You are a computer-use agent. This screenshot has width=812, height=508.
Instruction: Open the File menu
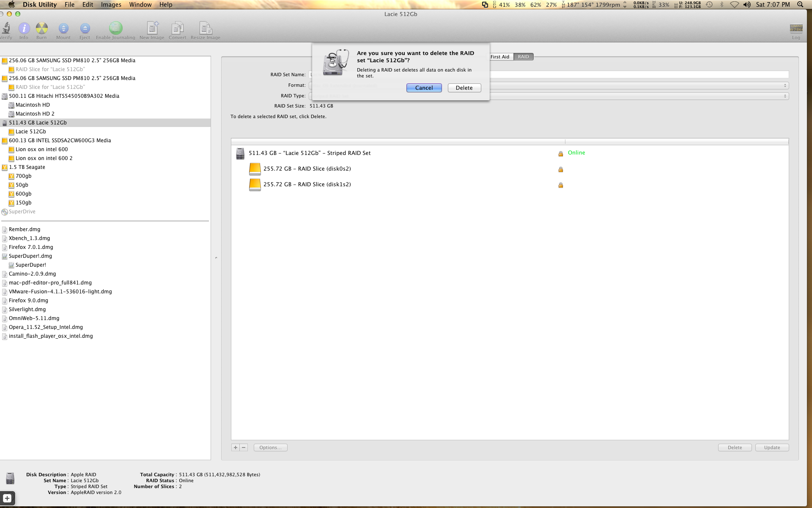[69, 5]
